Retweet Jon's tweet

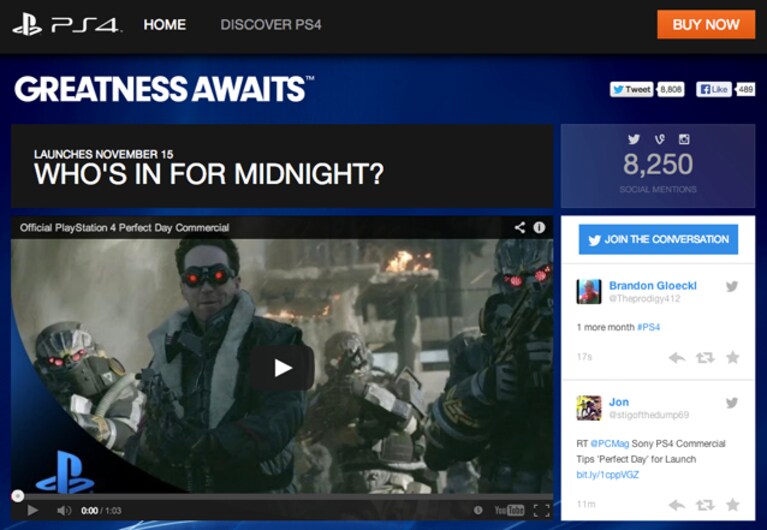[x=705, y=505]
